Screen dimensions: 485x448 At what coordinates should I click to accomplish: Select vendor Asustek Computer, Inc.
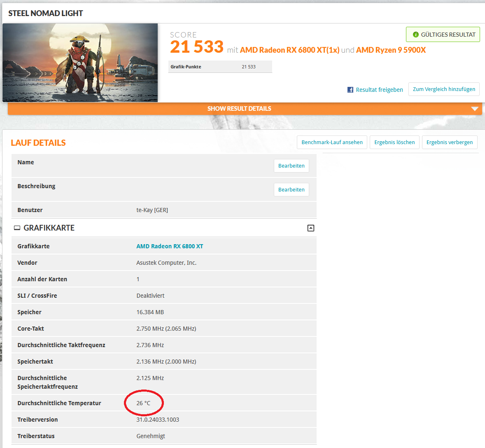pyautogui.click(x=166, y=263)
